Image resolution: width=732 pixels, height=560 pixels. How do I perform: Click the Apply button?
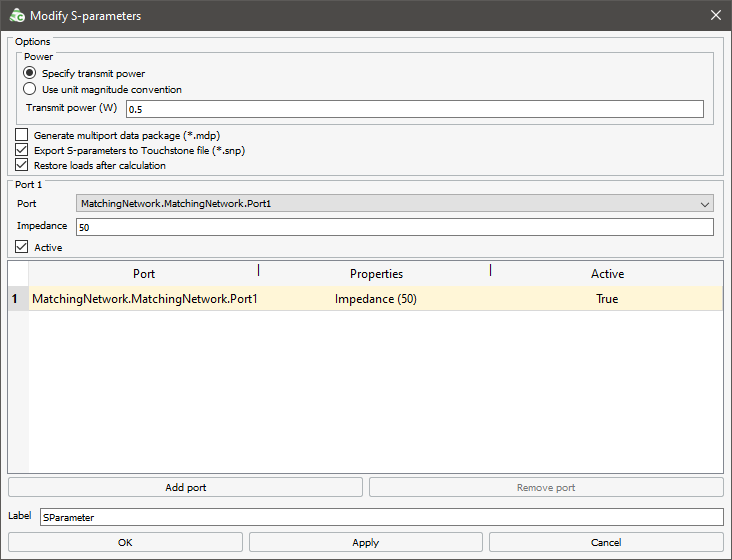pyautogui.click(x=366, y=542)
